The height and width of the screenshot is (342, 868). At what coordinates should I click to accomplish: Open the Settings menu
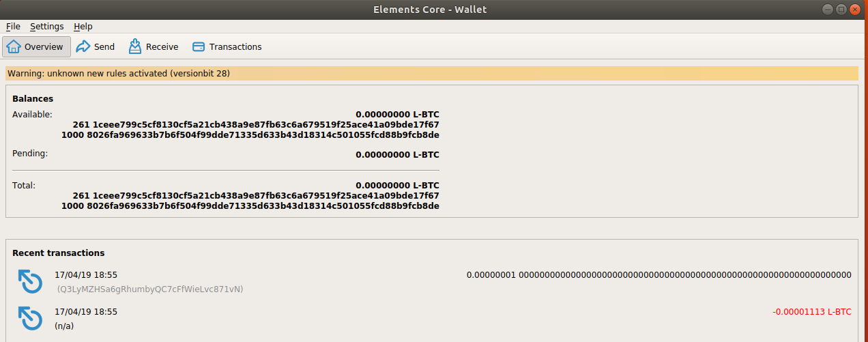(x=46, y=27)
